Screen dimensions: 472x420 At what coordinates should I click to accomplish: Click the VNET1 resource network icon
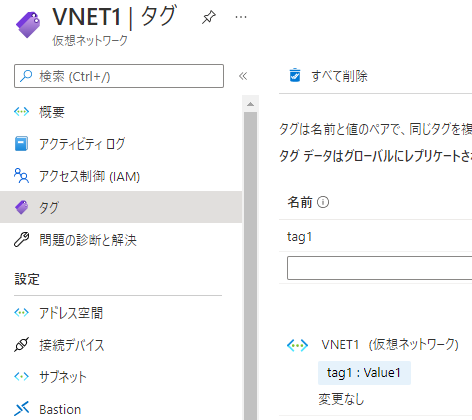click(x=297, y=345)
